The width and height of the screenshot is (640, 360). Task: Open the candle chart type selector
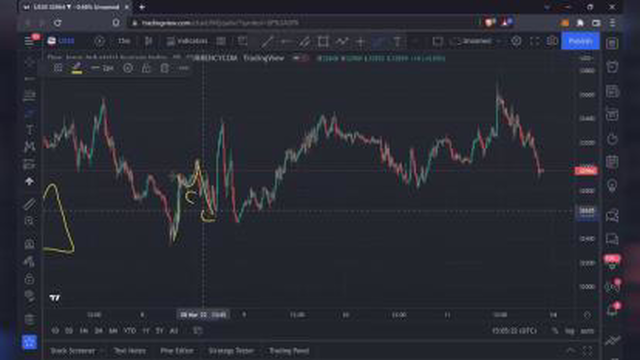click(x=149, y=41)
